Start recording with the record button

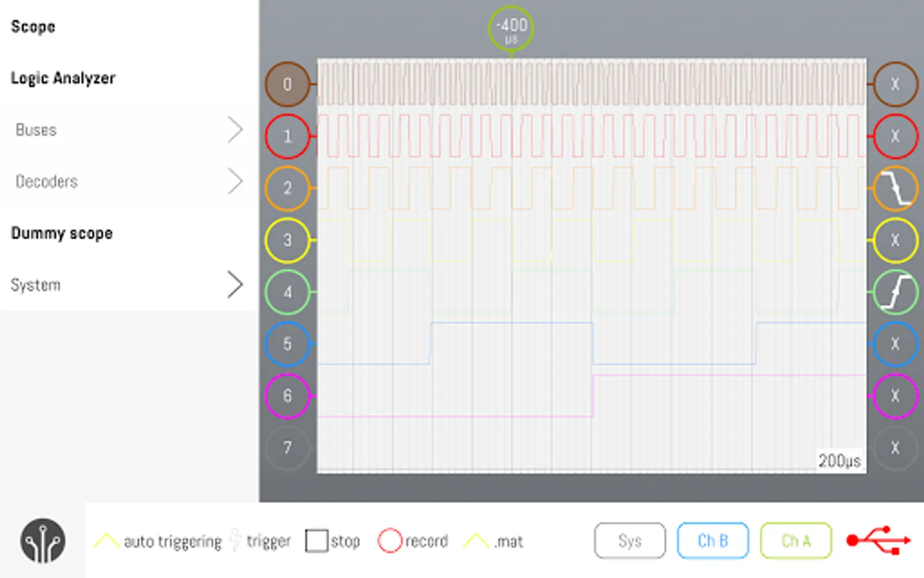(413, 541)
